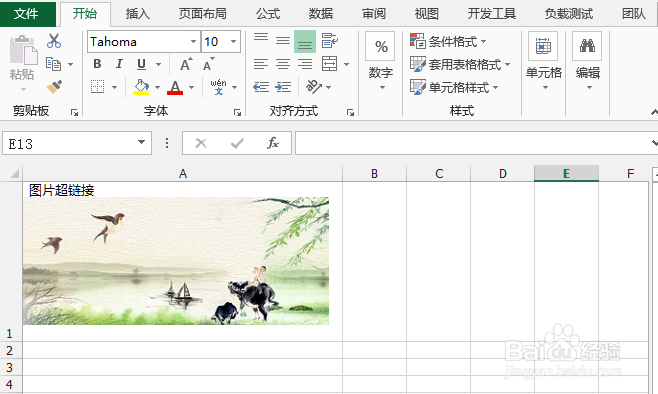The height and width of the screenshot is (394, 658).
Task: Toggle bold formatting
Action: pyautogui.click(x=97, y=64)
